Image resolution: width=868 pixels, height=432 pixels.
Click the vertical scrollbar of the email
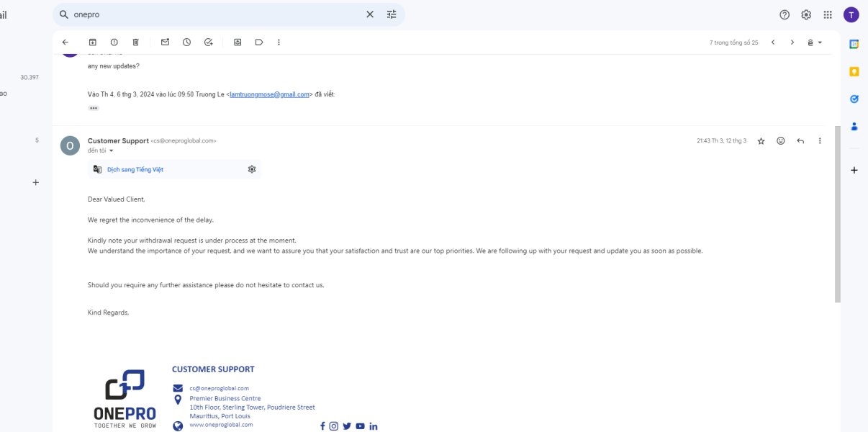(x=837, y=213)
